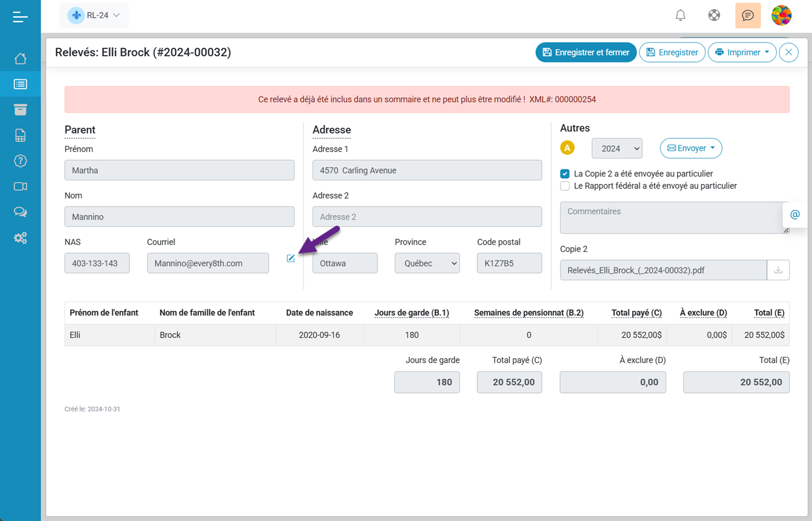The height and width of the screenshot is (521, 812).
Task: Click the help question-mark icon in sidebar
Action: point(20,161)
